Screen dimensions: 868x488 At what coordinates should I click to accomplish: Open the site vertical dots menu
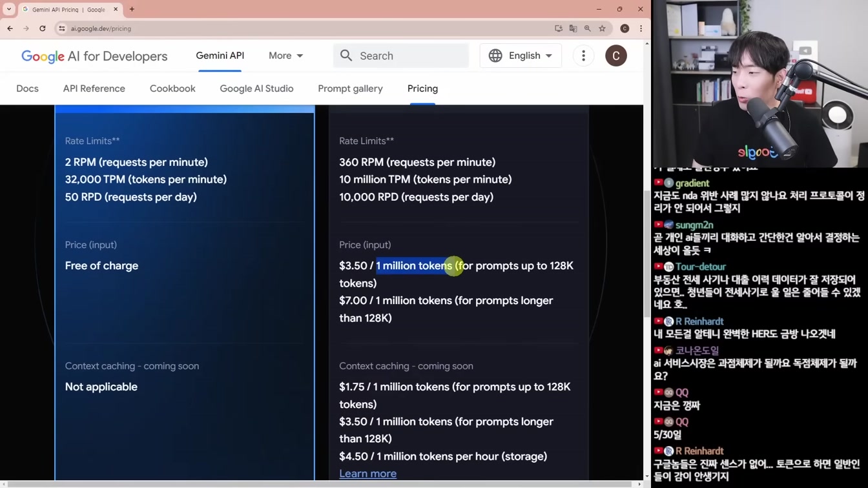(583, 56)
